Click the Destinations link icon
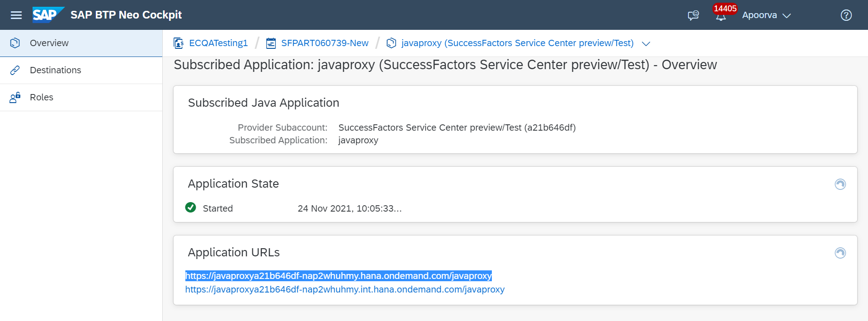The height and width of the screenshot is (321, 868). 15,70
